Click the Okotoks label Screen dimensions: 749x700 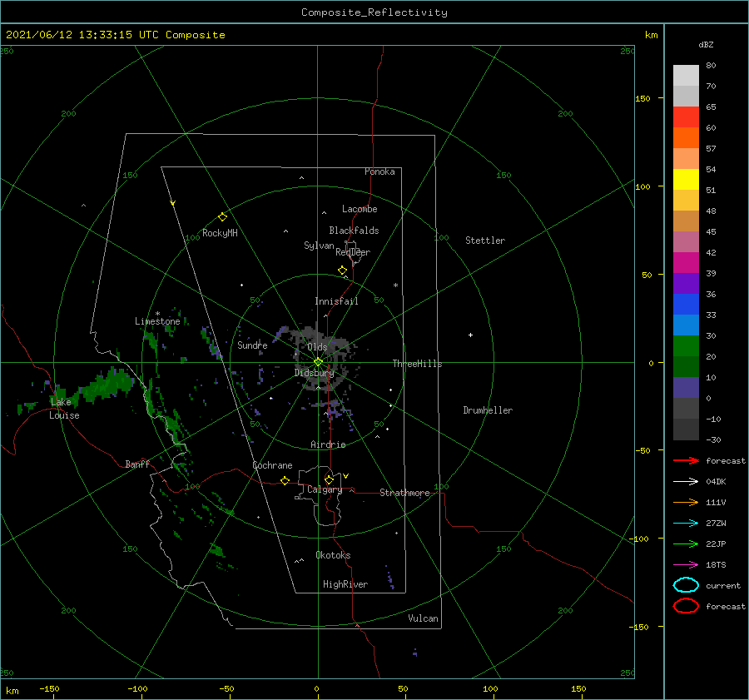point(333,555)
